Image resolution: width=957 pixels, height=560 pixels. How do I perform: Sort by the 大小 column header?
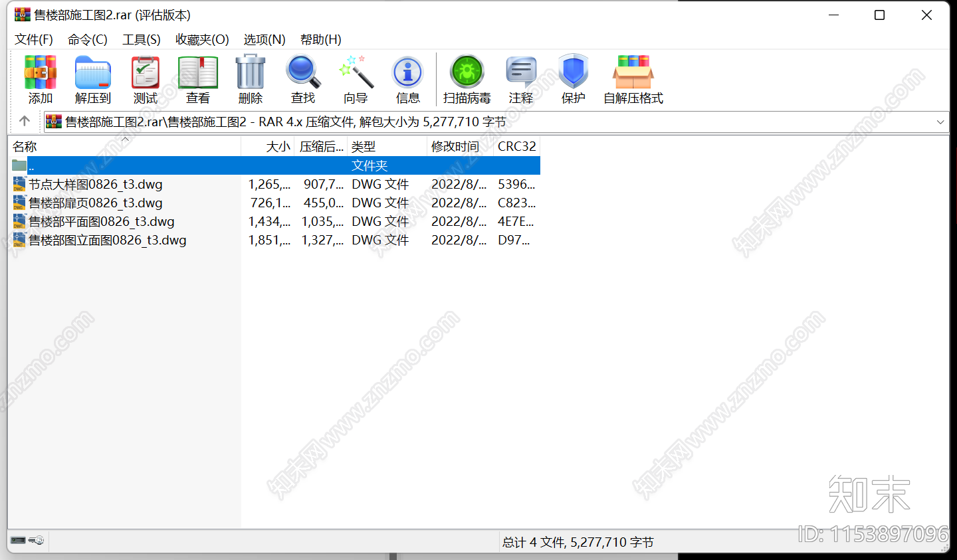(267, 146)
